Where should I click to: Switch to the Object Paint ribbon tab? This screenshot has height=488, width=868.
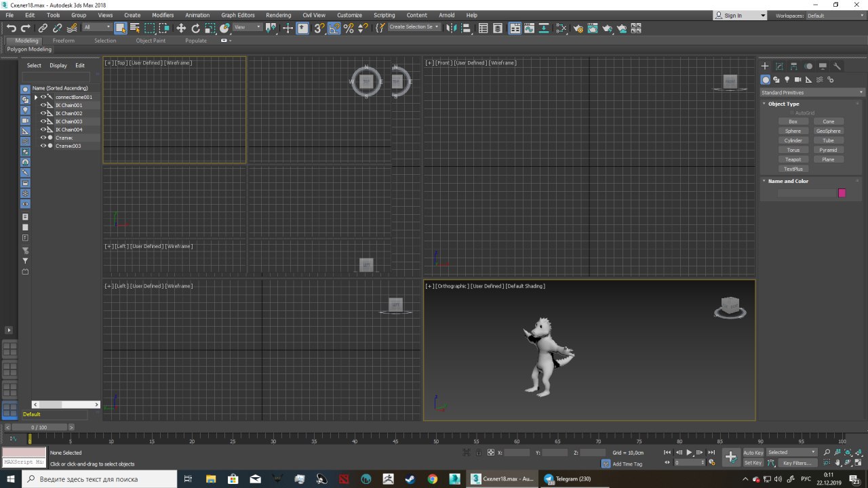coord(151,41)
